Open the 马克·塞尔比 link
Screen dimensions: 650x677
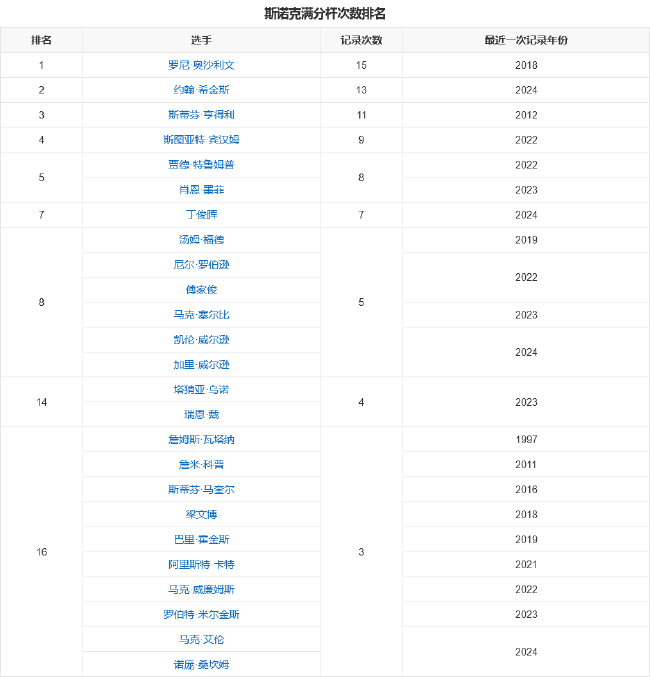[201, 315]
